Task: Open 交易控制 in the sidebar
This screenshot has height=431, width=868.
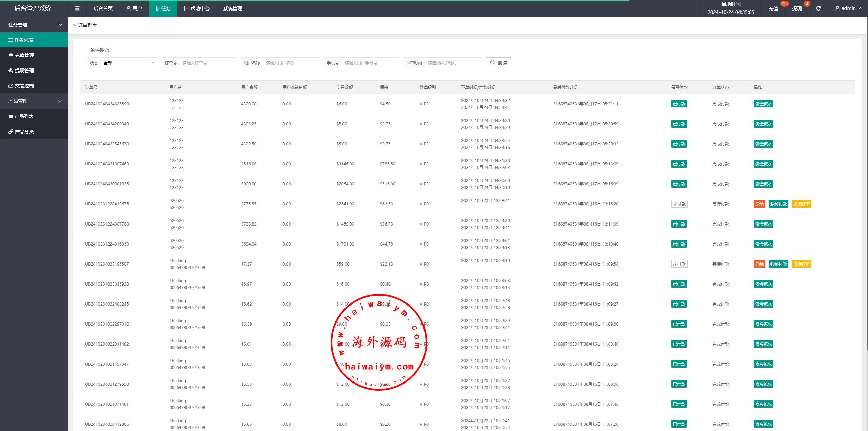Action: tap(24, 86)
